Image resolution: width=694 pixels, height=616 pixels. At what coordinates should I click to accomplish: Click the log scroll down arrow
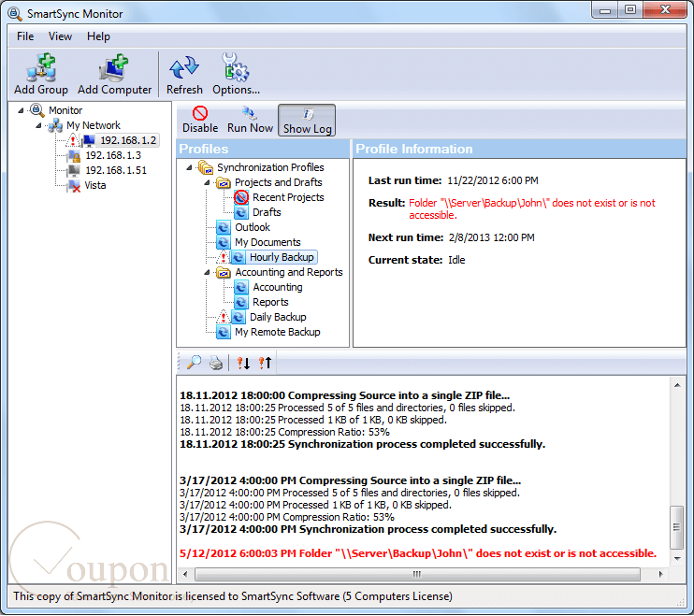click(x=677, y=558)
